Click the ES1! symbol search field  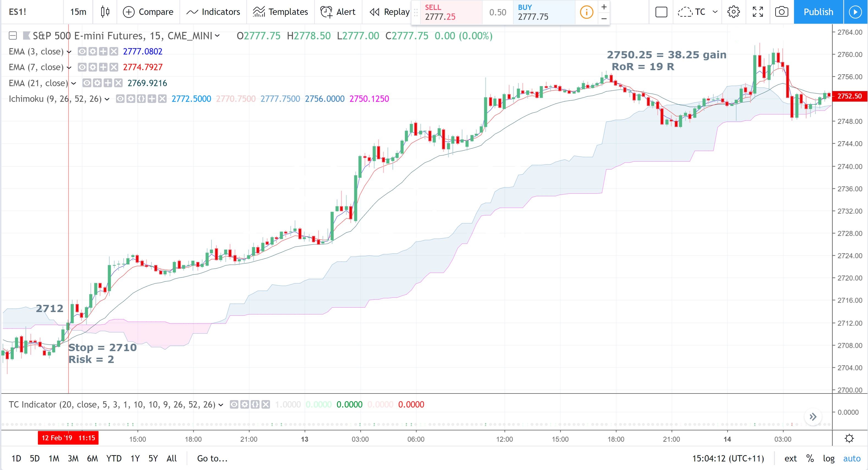tap(32, 12)
